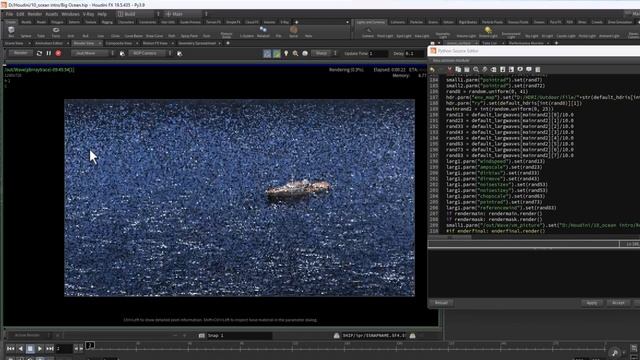Stop timeline playback
Screen dimensions: 640x360
30,349
